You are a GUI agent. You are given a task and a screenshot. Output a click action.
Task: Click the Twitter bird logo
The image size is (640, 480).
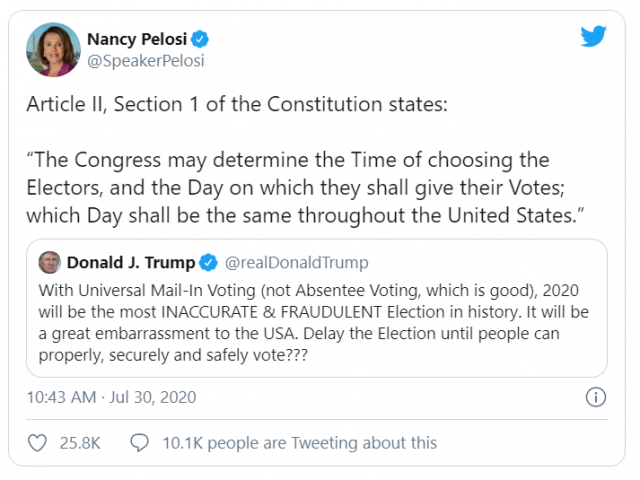(594, 37)
